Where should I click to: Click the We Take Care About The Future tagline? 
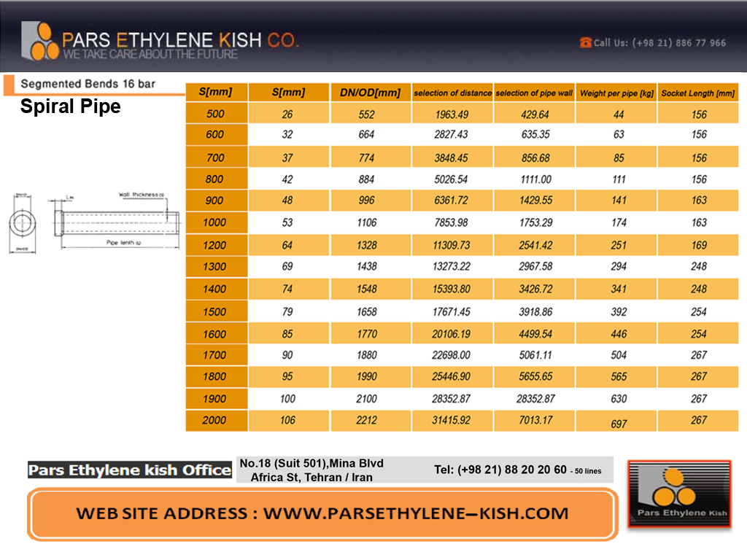[150, 54]
